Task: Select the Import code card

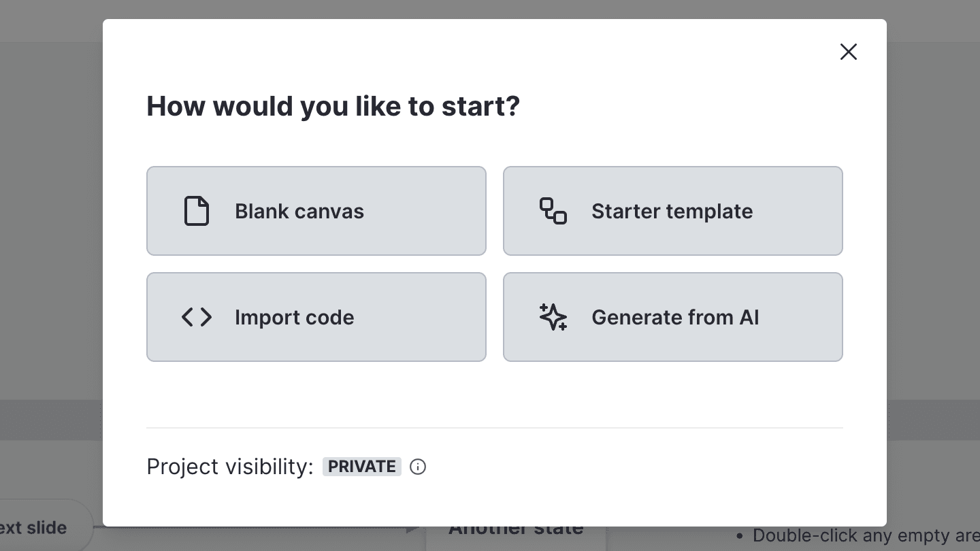Action: [x=316, y=317]
